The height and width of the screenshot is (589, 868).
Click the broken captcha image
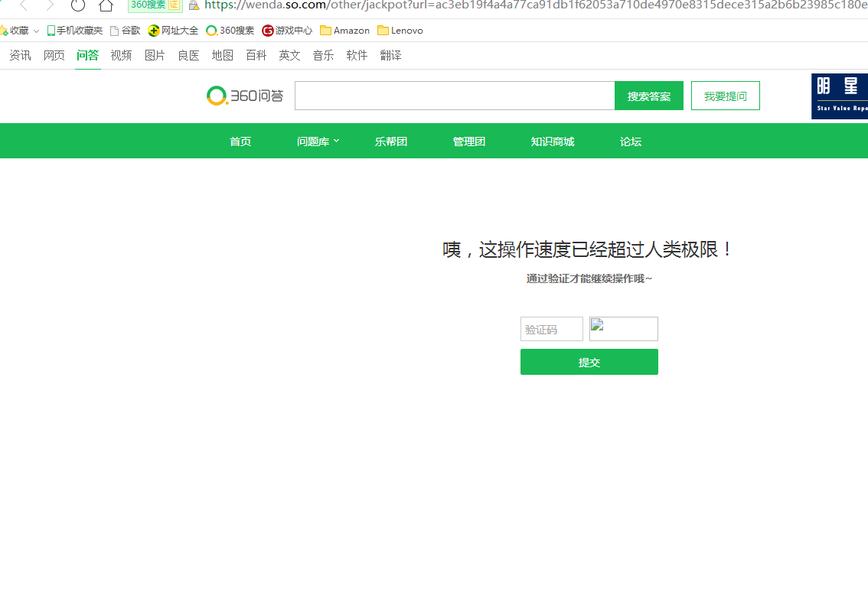tap(623, 329)
